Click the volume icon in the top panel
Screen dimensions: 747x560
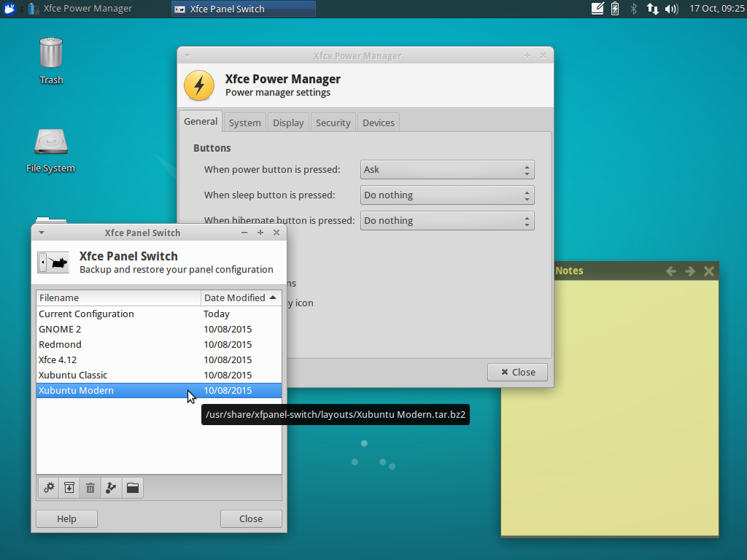click(670, 9)
